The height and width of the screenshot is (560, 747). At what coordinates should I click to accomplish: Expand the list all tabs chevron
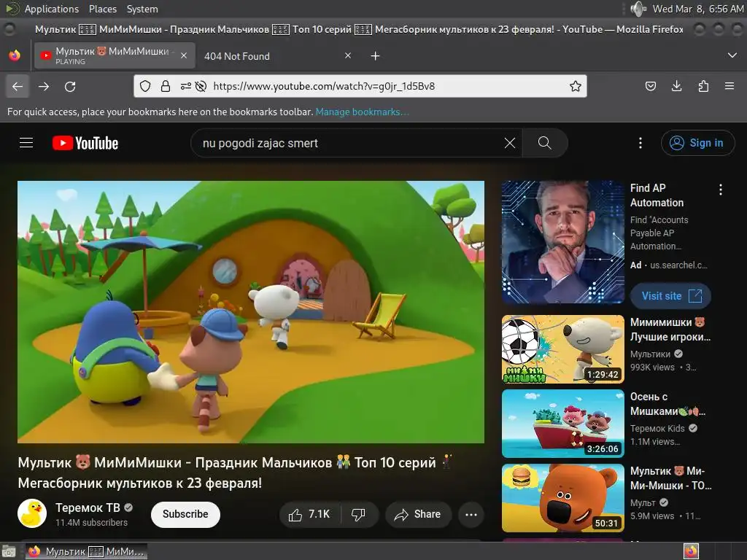pyautogui.click(x=732, y=55)
